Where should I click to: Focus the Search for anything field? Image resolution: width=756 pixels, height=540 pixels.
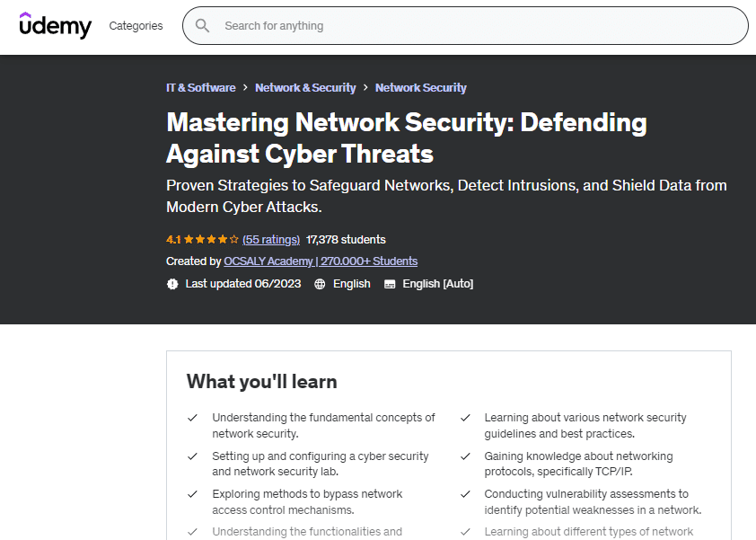[476, 26]
